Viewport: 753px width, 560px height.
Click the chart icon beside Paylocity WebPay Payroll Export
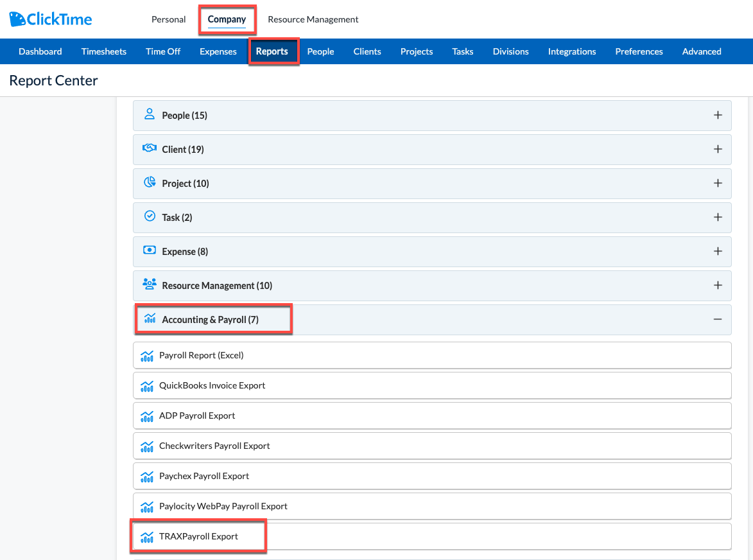click(x=147, y=507)
